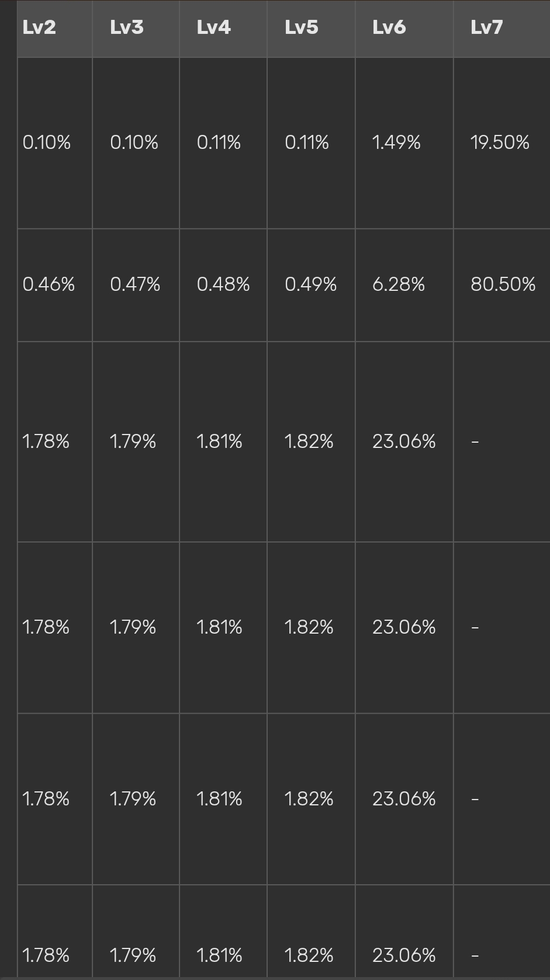Click the Lv6 column header
The height and width of the screenshot is (980, 550).
tap(389, 27)
